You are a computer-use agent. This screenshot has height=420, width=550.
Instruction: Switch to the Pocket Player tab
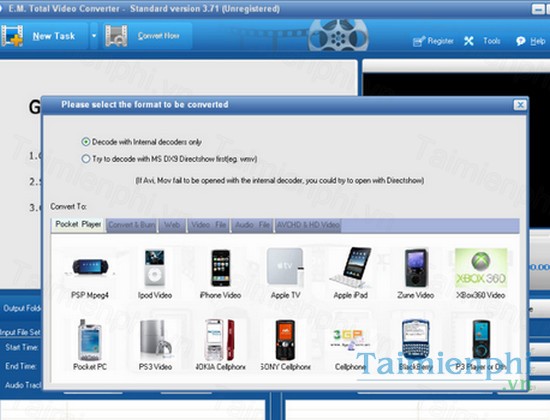click(78, 225)
